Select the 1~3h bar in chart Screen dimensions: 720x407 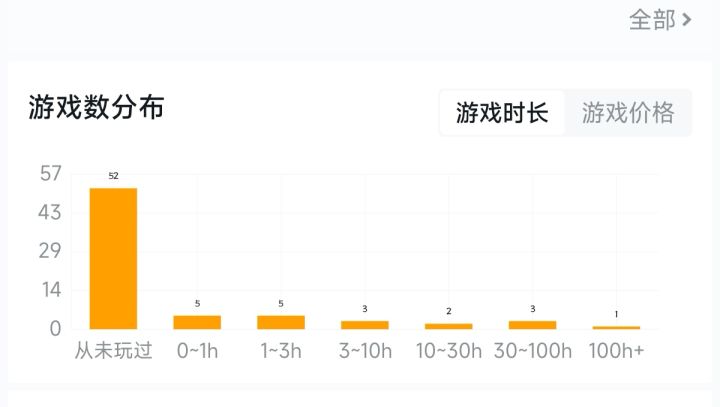[281, 322]
